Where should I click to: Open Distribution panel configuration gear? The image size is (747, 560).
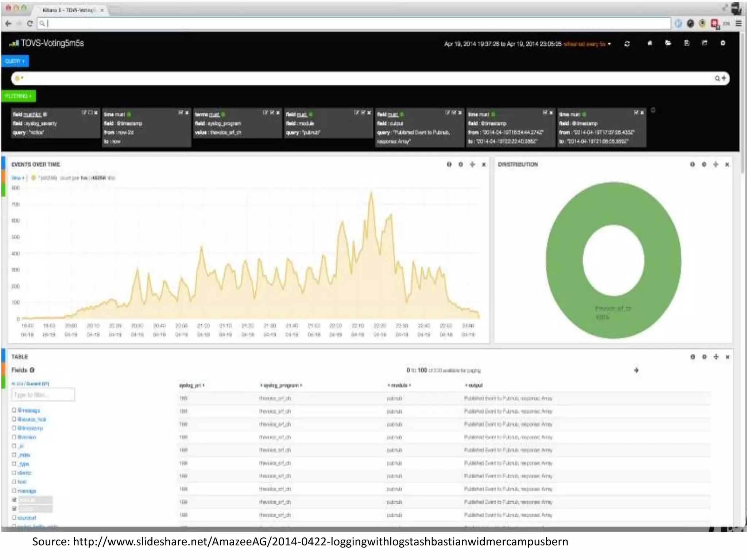tap(704, 165)
